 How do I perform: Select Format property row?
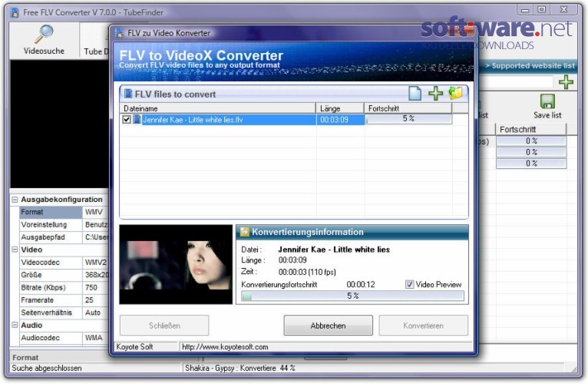tap(64, 212)
